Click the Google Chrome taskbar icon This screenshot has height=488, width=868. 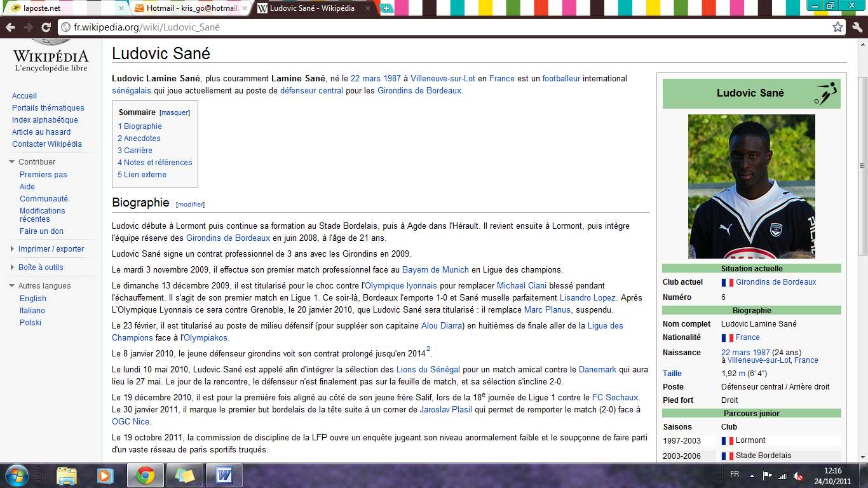(145, 473)
